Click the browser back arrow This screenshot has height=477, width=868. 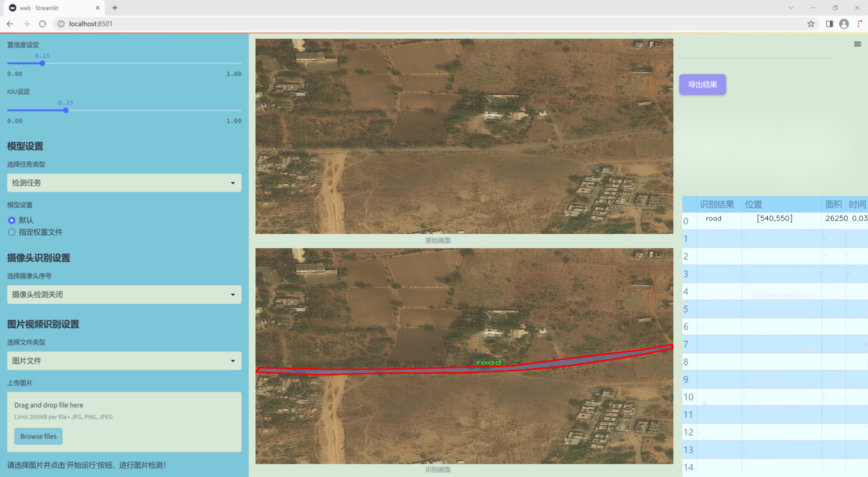pyautogui.click(x=10, y=24)
